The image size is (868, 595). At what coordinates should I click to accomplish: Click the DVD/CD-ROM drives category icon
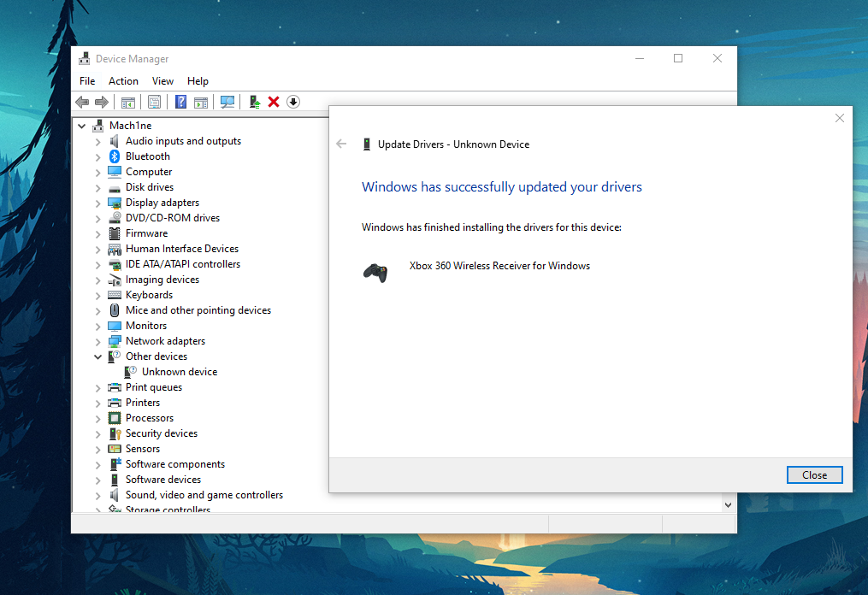click(115, 218)
